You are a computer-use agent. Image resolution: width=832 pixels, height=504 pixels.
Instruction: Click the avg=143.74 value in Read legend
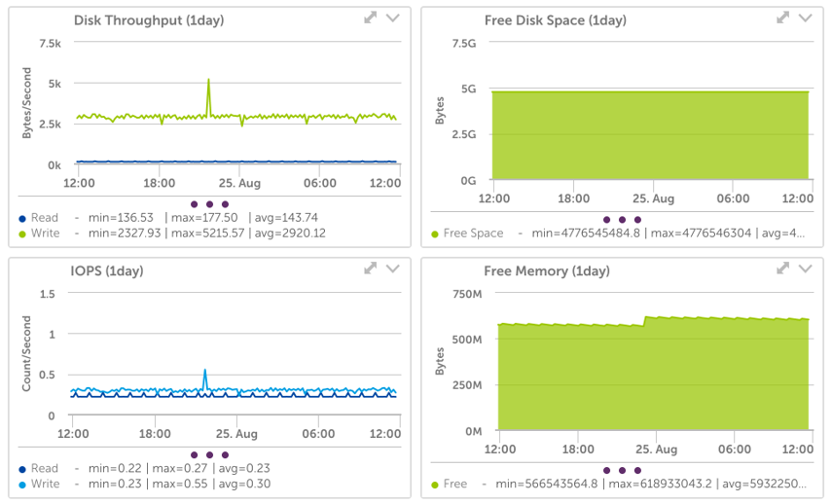pos(286,218)
